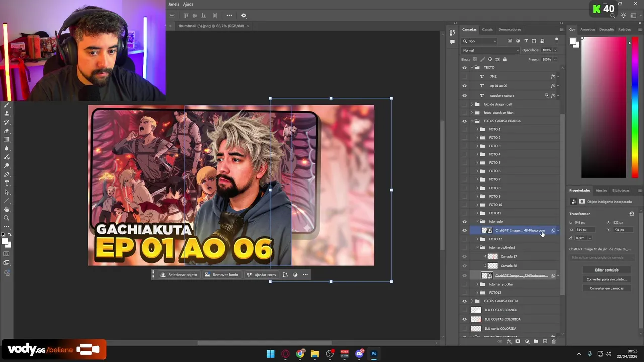Hide the 'ep 01 ao 06' text layer
Image resolution: width=644 pixels, height=362 pixels.
(x=464, y=86)
